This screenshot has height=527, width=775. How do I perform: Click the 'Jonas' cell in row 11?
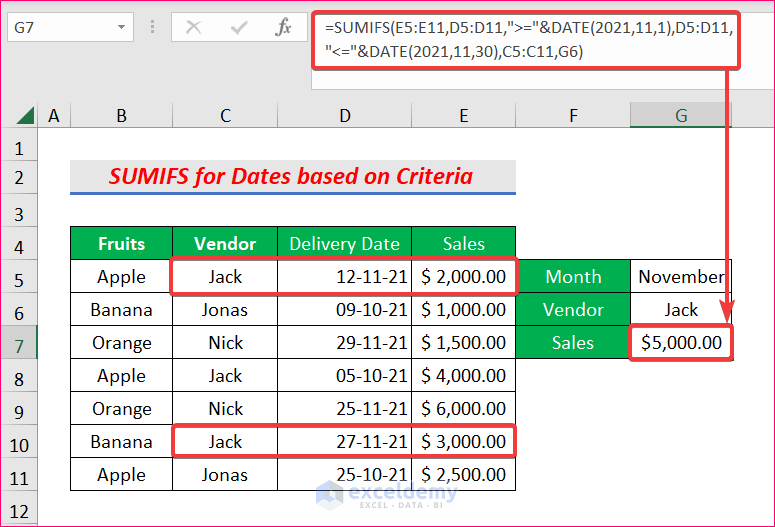tap(225, 475)
